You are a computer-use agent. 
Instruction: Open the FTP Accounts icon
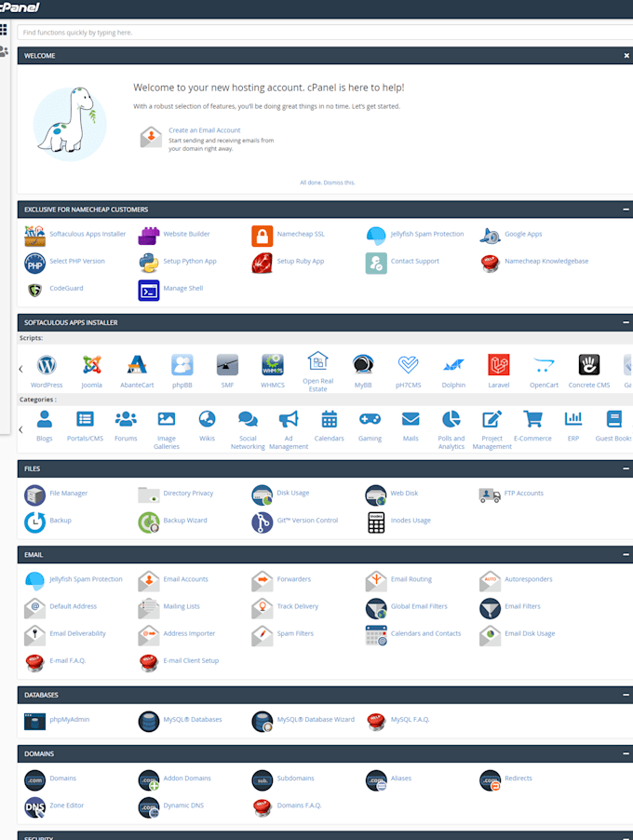point(490,495)
